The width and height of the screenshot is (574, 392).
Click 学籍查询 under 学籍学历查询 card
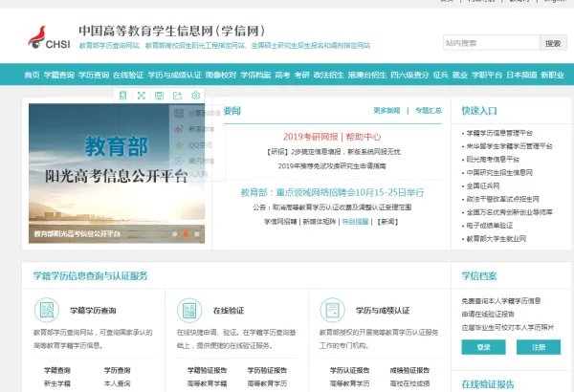tap(57, 370)
